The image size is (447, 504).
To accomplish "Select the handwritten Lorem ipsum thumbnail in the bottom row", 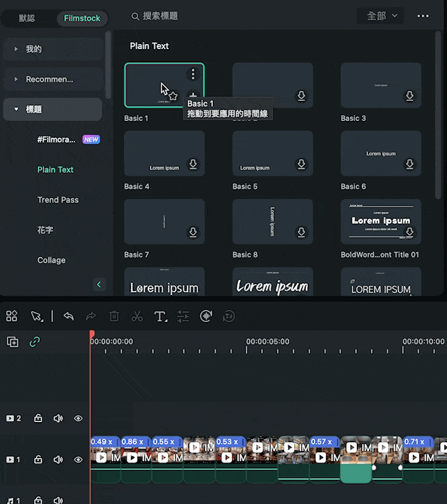I will (x=273, y=282).
